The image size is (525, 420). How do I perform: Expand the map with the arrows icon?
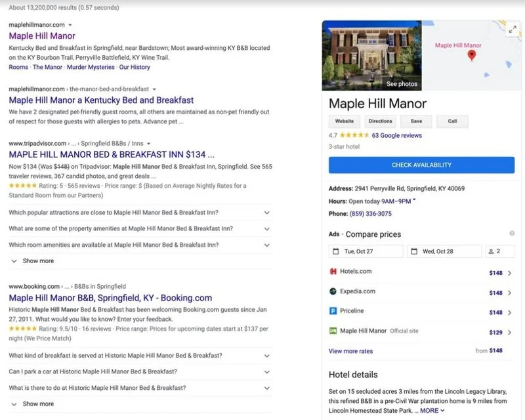pyautogui.click(x=511, y=30)
